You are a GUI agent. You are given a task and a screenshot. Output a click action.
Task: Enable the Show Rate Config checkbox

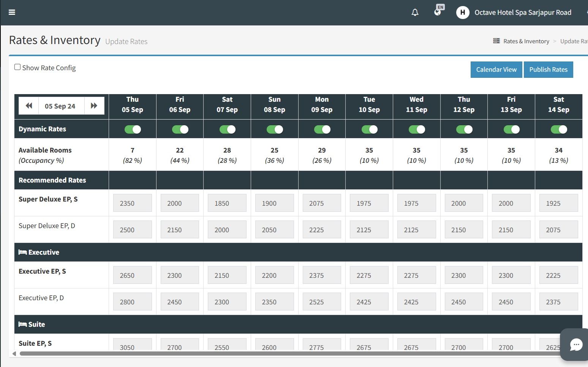pyautogui.click(x=17, y=67)
